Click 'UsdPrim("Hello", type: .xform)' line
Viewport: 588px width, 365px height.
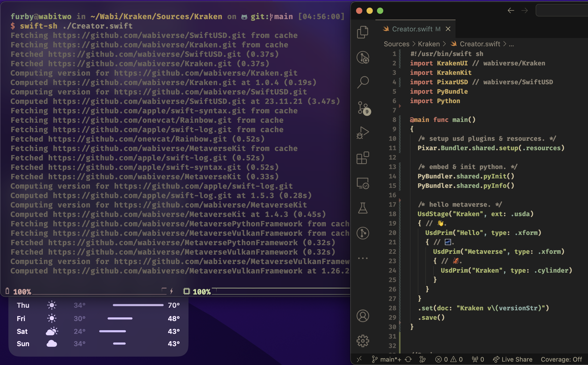pyautogui.click(x=483, y=233)
